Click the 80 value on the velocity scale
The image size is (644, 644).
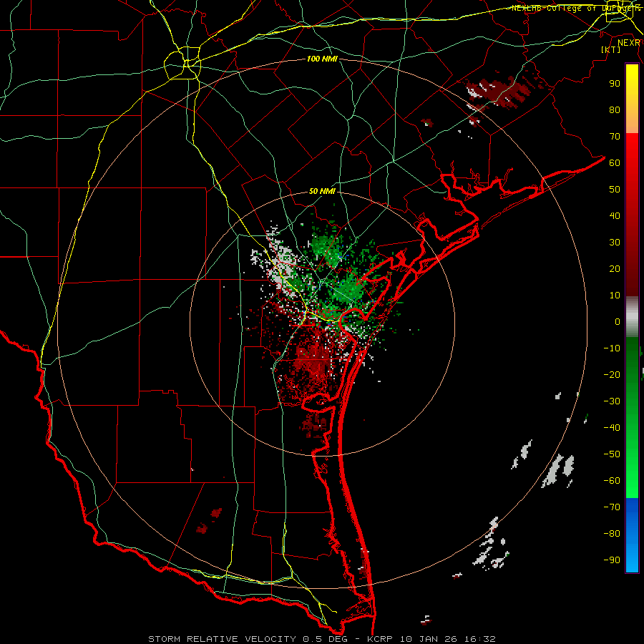(x=615, y=109)
